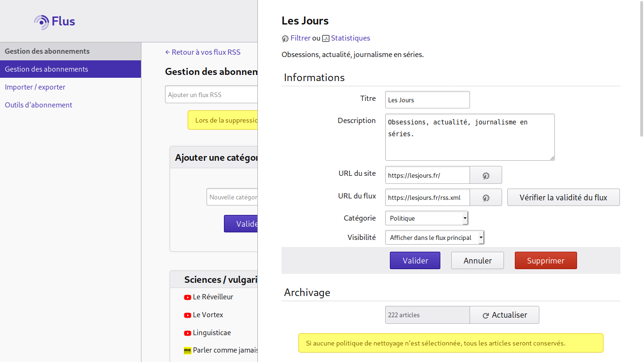Click the Parler comme jamais podcast icon
The height and width of the screenshot is (362, 644).
point(188,350)
